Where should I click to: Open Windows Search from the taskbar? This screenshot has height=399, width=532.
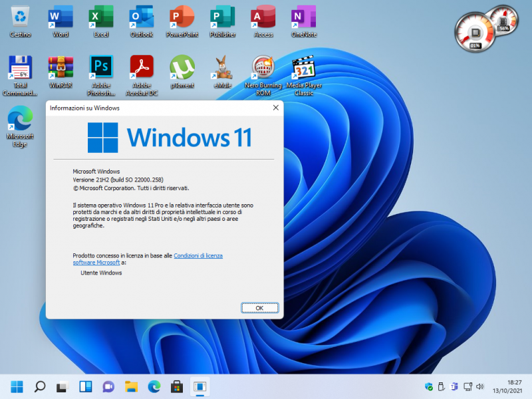(x=40, y=386)
